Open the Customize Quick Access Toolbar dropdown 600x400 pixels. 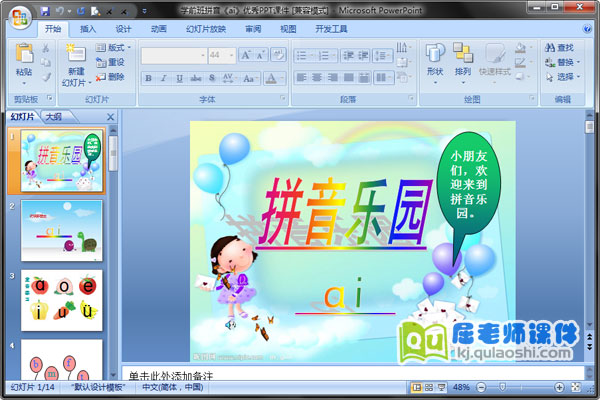click(144, 11)
